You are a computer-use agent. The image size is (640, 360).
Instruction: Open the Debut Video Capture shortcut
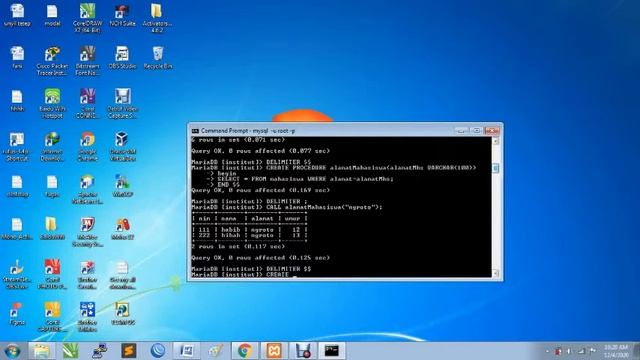(122, 103)
